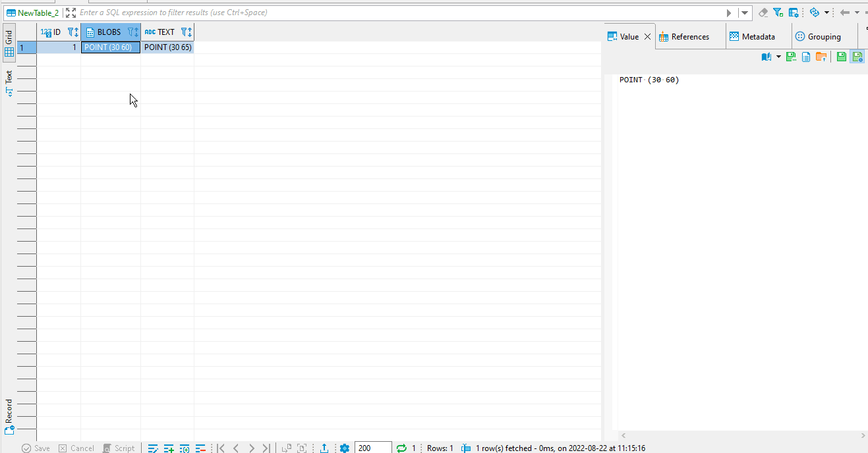
Task: Open the filter dropdown on BLOBS column
Action: tap(130, 32)
